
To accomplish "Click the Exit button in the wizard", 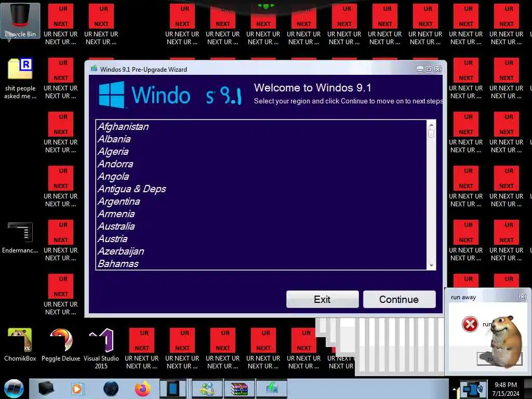I will 322,299.
